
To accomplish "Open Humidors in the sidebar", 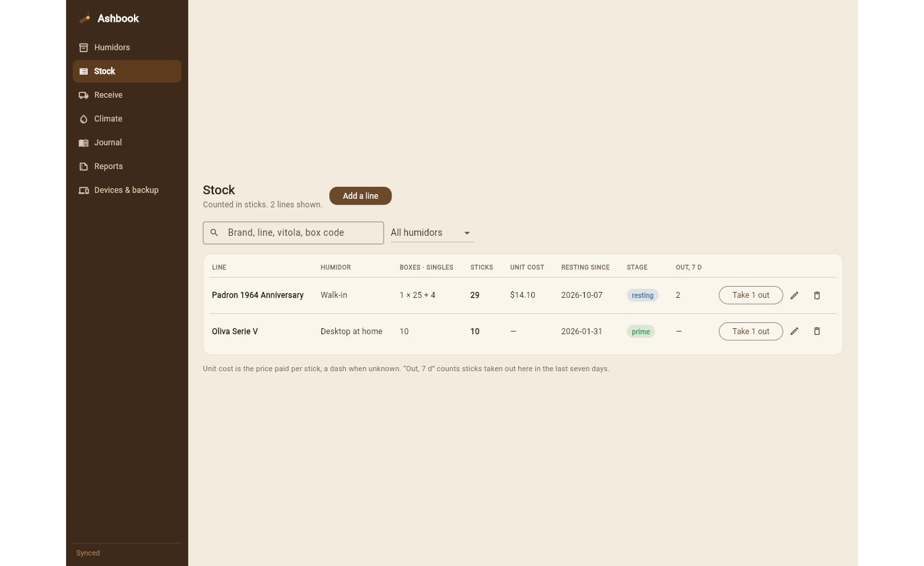I will coord(127,48).
